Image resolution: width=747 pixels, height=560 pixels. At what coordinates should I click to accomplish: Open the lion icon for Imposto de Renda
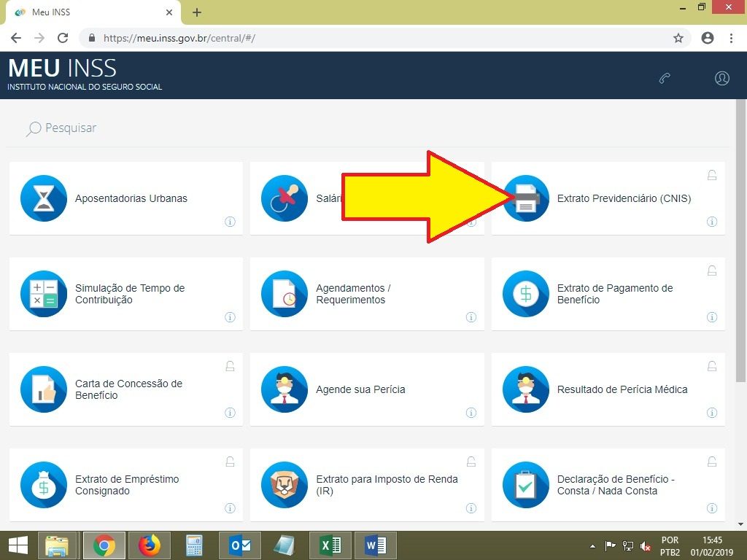tap(285, 485)
